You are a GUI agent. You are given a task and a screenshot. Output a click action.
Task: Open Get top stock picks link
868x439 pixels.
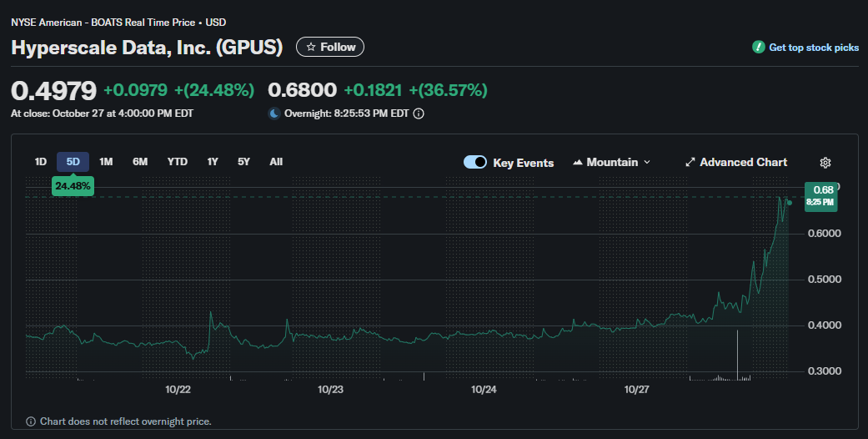(x=813, y=48)
